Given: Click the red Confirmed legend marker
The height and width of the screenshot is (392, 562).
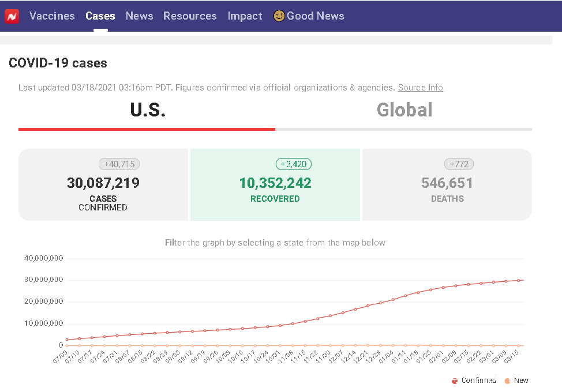Looking at the screenshot, I should pos(455,380).
